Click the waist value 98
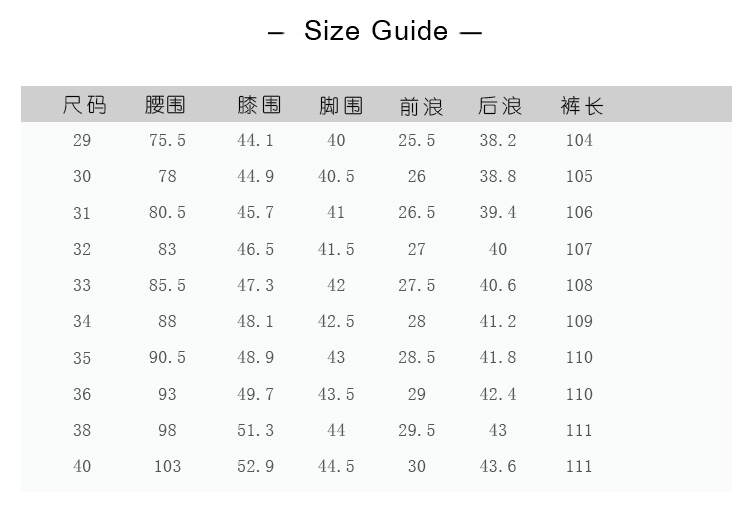This screenshot has height=513, width=750. (x=167, y=431)
